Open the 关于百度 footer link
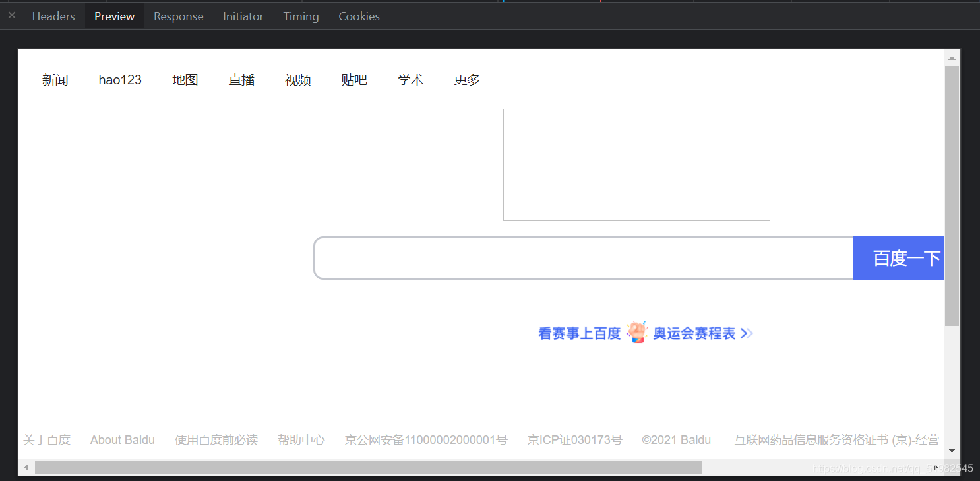The image size is (980, 481). point(47,440)
